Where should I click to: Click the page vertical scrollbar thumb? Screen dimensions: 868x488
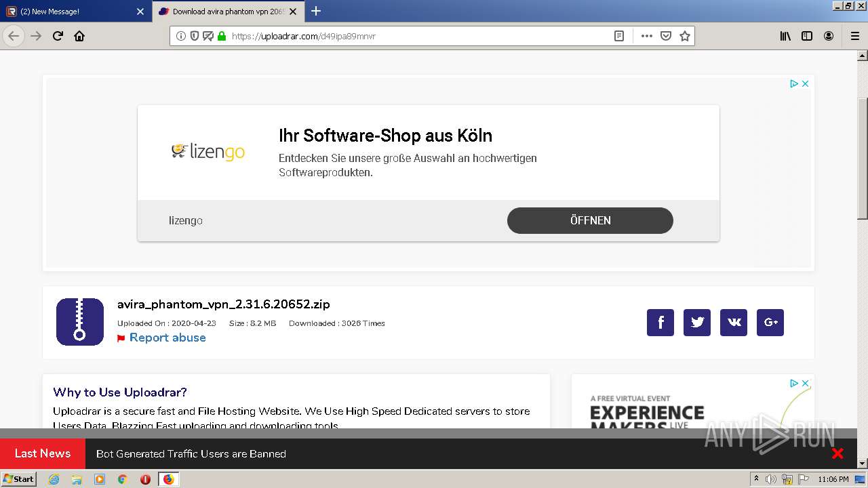click(863, 159)
